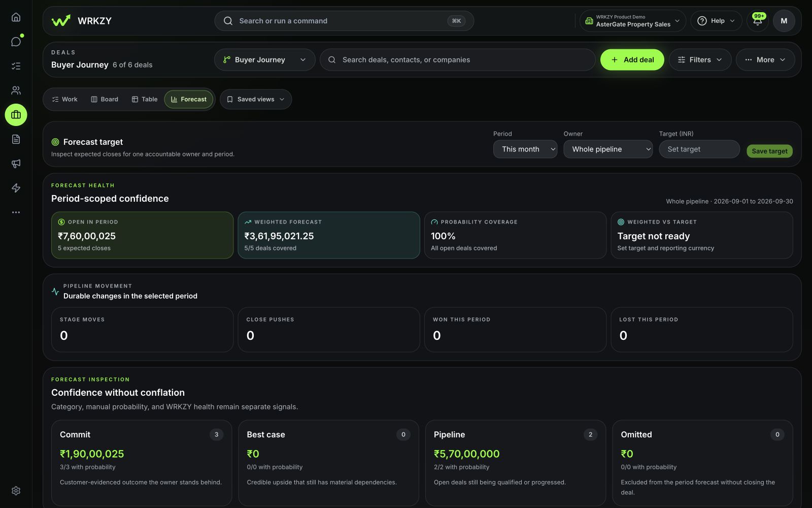Open the M user avatar menu
The image size is (812, 508).
(784, 21)
